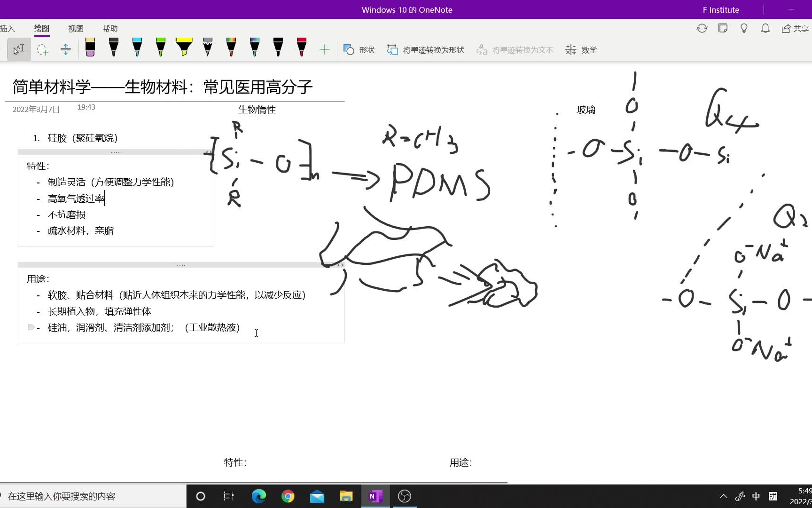Toggle the type/select text mode
Screen dimensions: 812x508
(x=18, y=49)
